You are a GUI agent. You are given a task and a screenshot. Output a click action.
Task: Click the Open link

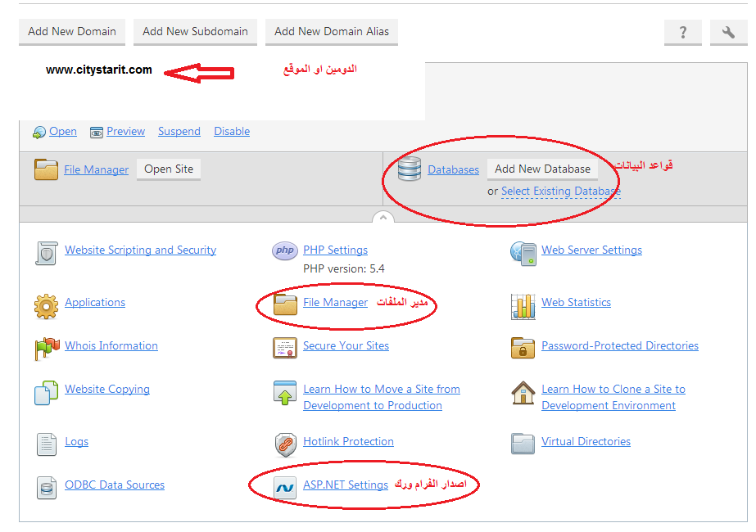(x=63, y=132)
